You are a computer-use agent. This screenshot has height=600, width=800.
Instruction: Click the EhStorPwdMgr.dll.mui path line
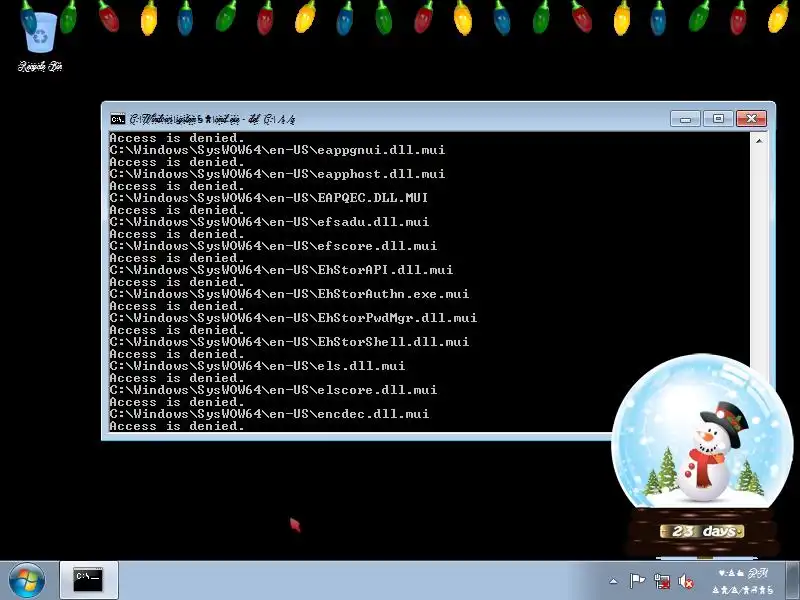coord(293,318)
